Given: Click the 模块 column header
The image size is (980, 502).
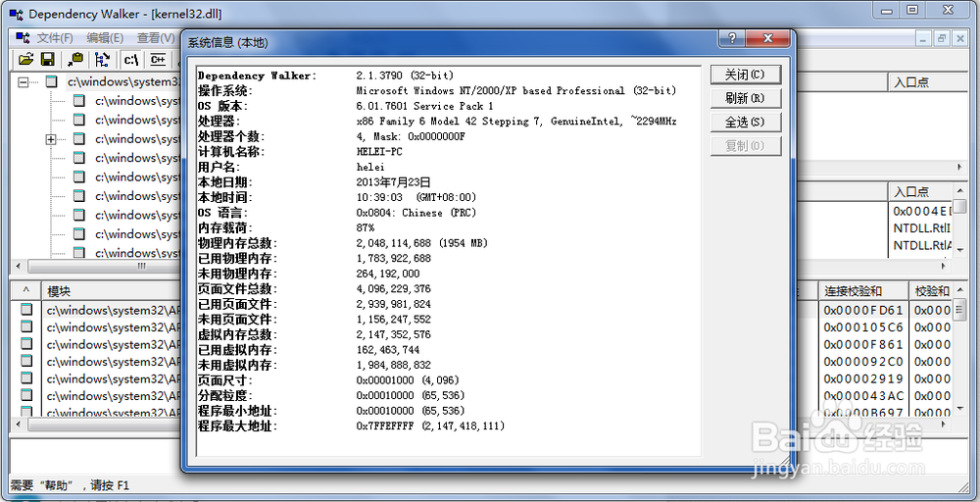Looking at the screenshot, I should coord(110,290).
